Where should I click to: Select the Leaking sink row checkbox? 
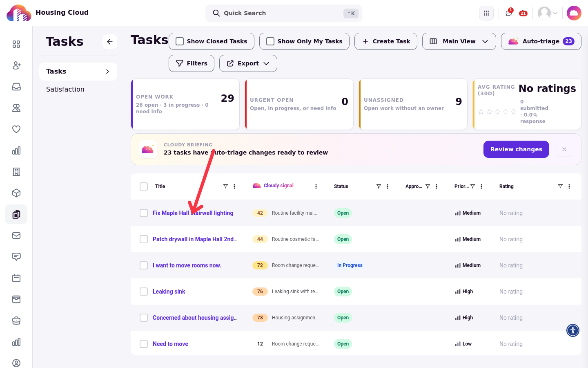pos(144,292)
